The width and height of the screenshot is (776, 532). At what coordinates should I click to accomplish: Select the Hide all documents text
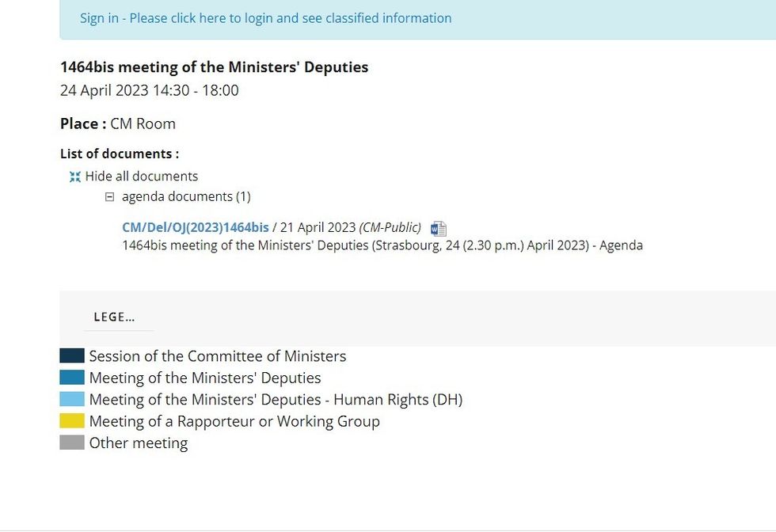coord(142,177)
